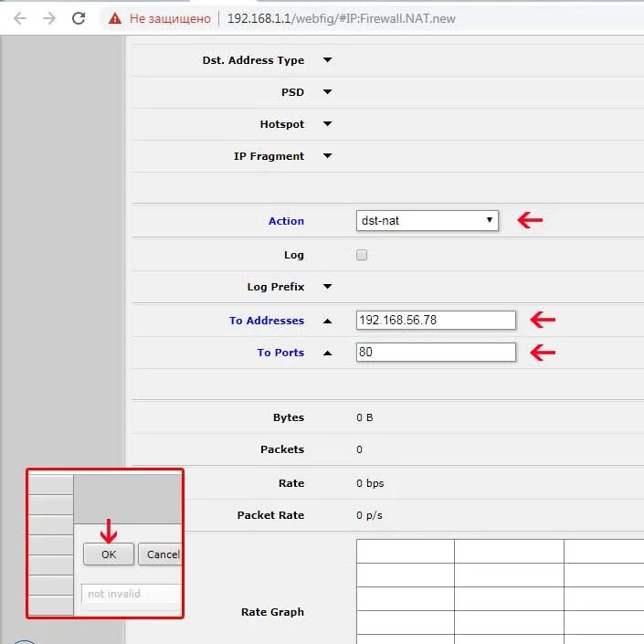Click the To Ports input with 80
Viewport: 644px width, 644px height.
[x=436, y=352]
